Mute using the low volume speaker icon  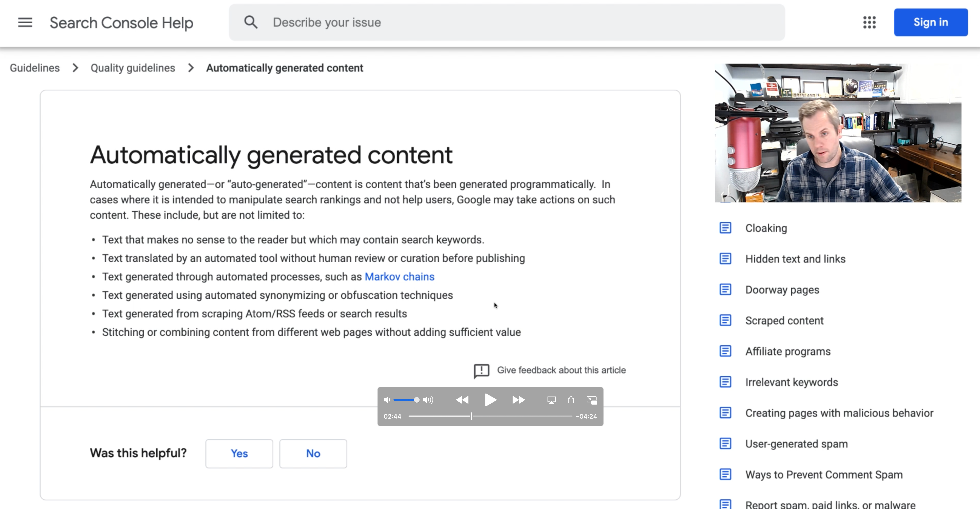pos(387,400)
